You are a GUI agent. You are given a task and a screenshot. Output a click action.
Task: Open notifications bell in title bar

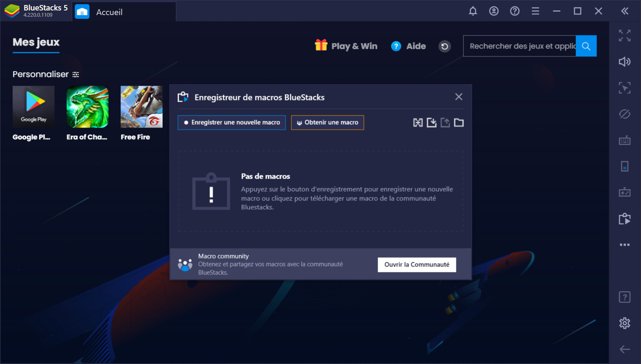[473, 11]
